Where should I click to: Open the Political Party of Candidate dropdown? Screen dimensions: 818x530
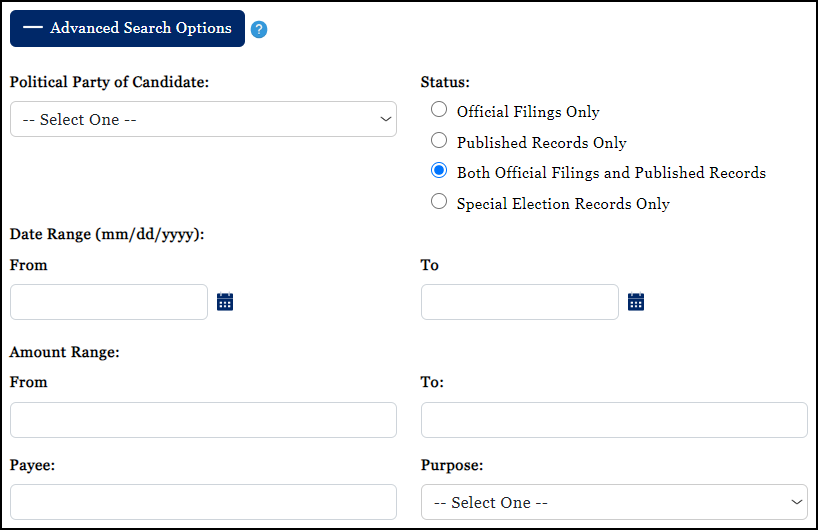point(203,119)
